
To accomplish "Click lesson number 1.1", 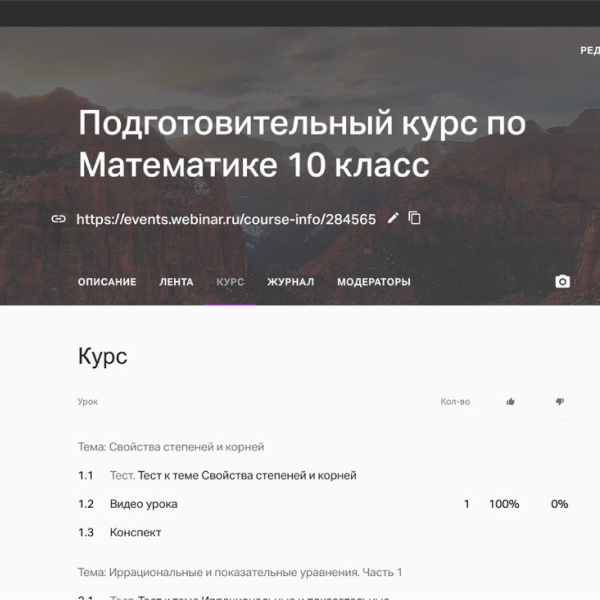I will click(86, 476).
